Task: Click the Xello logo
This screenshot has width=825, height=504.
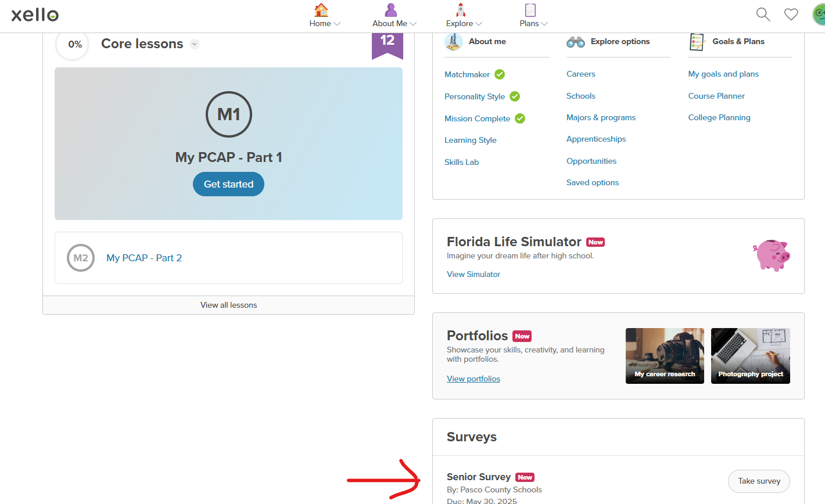Action: (35, 15)
